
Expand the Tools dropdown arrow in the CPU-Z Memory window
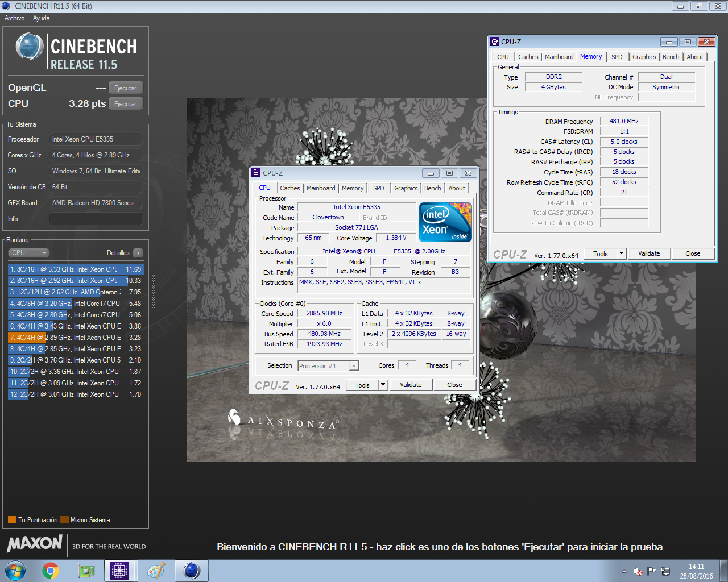622,253
